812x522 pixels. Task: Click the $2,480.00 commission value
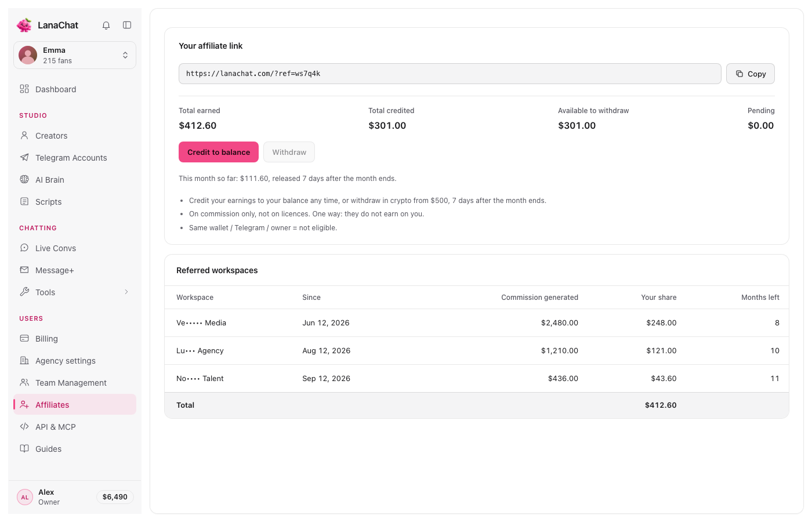tap(560, 322)
